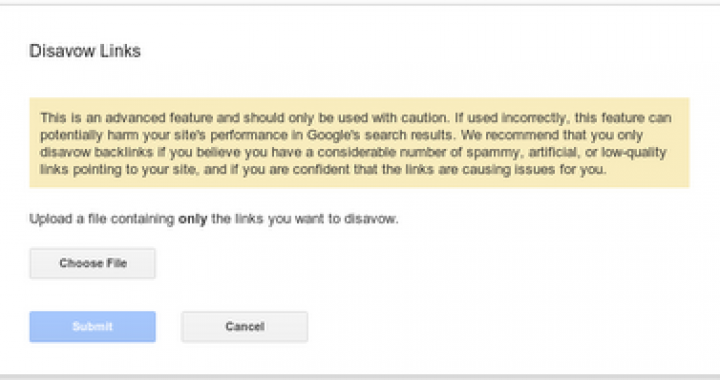Click the yellow warning message box

[360, 143]
